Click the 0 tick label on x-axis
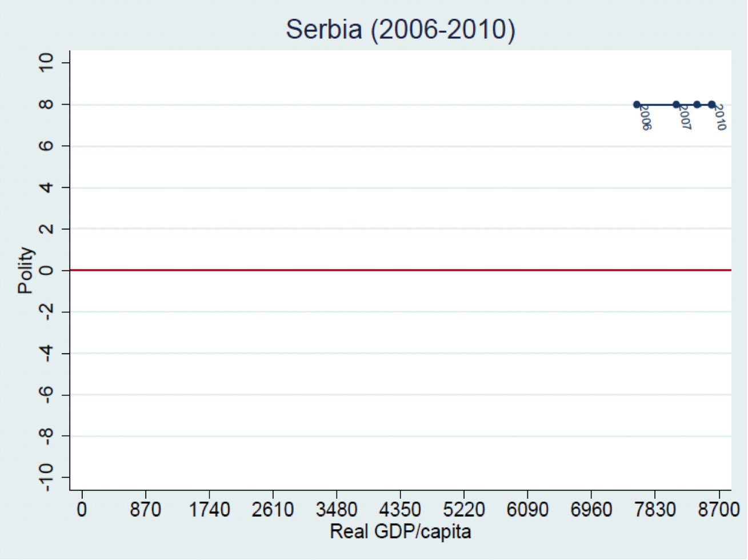Screen dimensions: 748x560 tap(82, 509)
